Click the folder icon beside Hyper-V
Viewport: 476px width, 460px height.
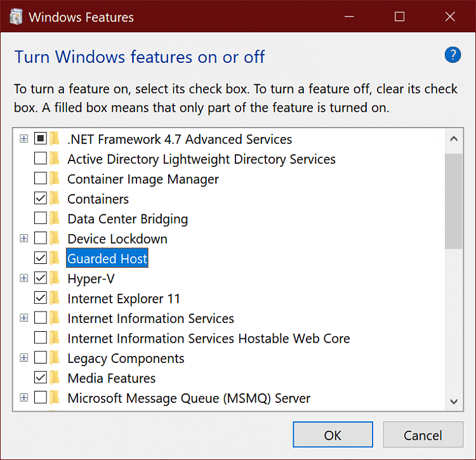click(x=55, y=279)
